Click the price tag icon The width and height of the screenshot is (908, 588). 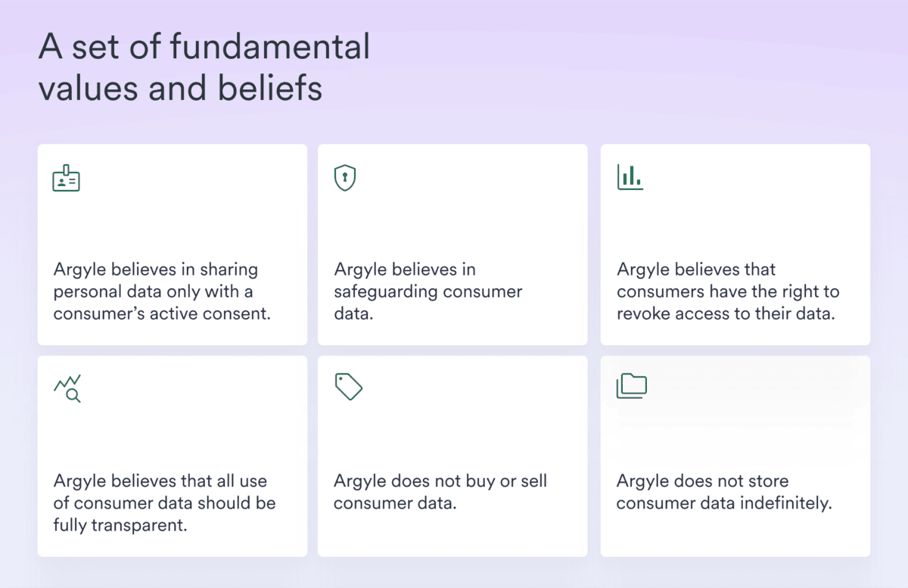pos(349,386)
